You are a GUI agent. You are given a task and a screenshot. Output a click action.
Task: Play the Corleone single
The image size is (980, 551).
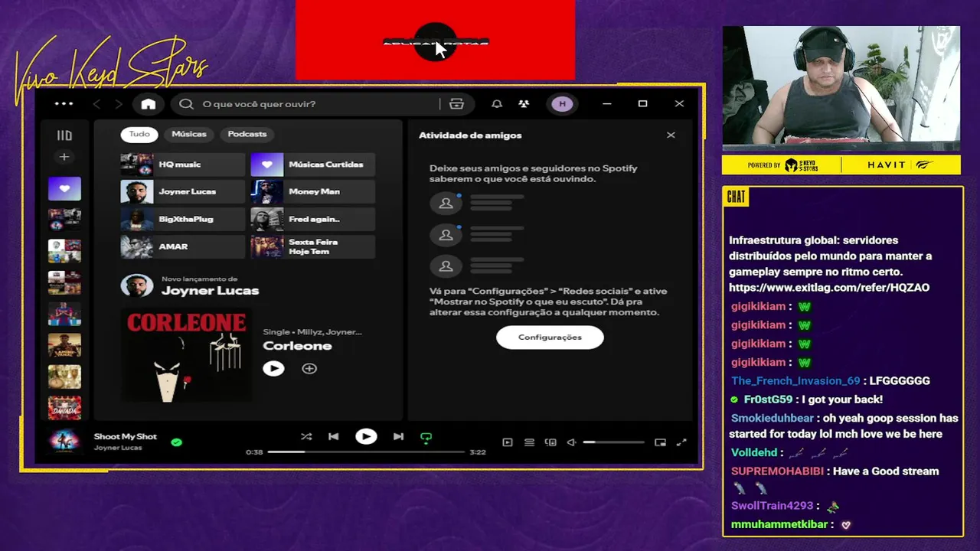[273, 369]
